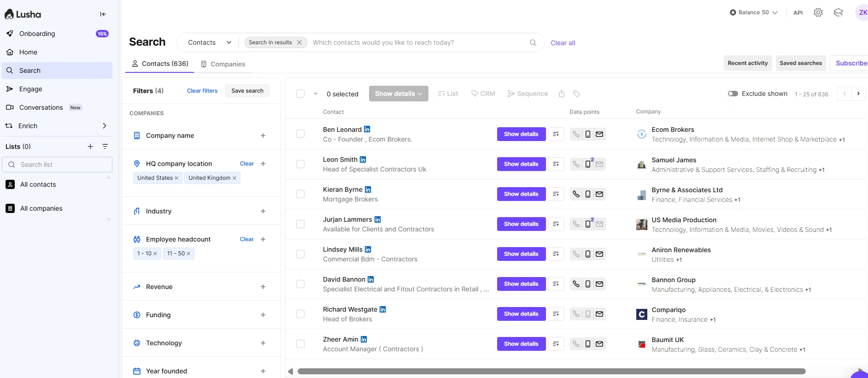868x378 pixels.
Task: Open the Balance 50 dropdown
Action: click(x=754, y=12)
